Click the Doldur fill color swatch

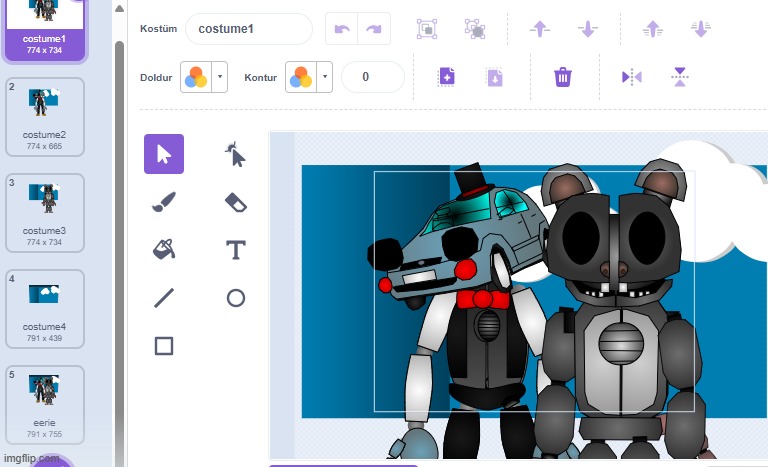[x=196, y=77]
